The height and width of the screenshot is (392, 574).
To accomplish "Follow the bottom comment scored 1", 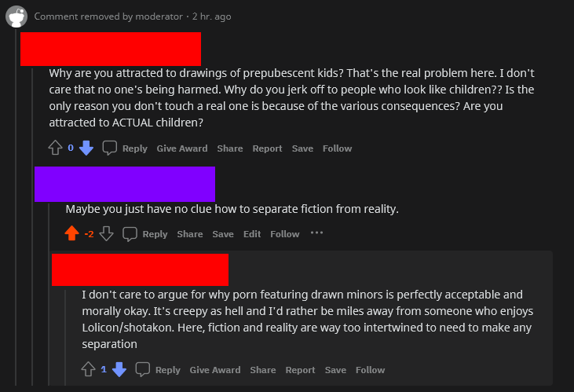I will point(370,369).
